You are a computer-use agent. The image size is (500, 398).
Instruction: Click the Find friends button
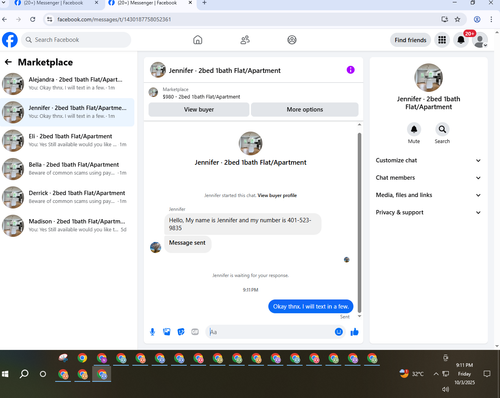point(410,40)
